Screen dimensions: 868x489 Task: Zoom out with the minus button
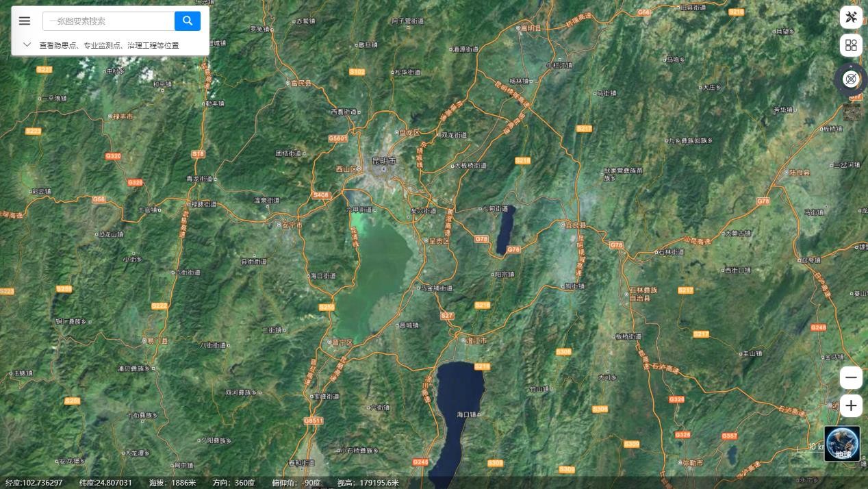[x=851, y=377]
